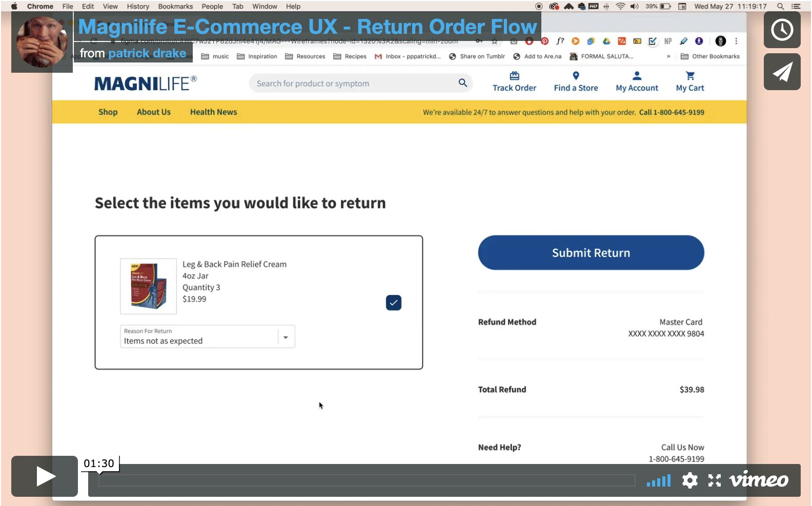Click the highlighter pen extension icon
Viewport: 812px width, 506px height.
point(683,41)
